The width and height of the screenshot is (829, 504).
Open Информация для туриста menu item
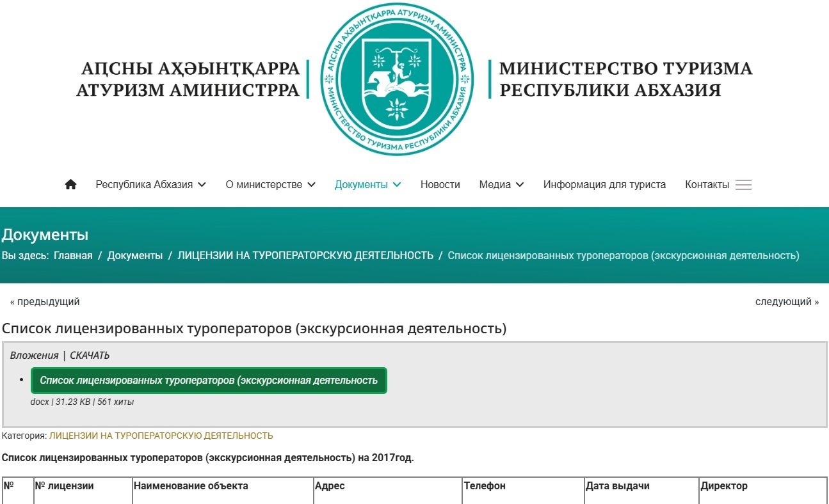click(x=604, y=185)
